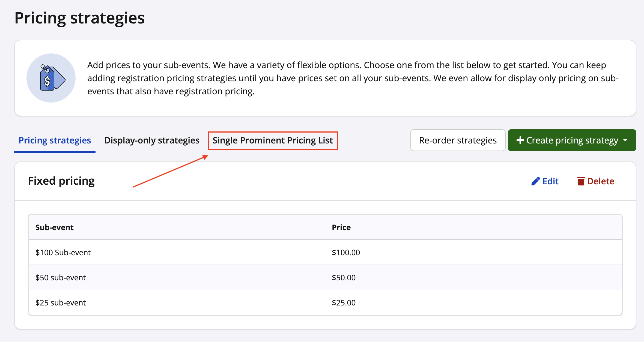Select the $100 Sub-event row
Screen dimensions: 644x342
click(x=63, y=252)
